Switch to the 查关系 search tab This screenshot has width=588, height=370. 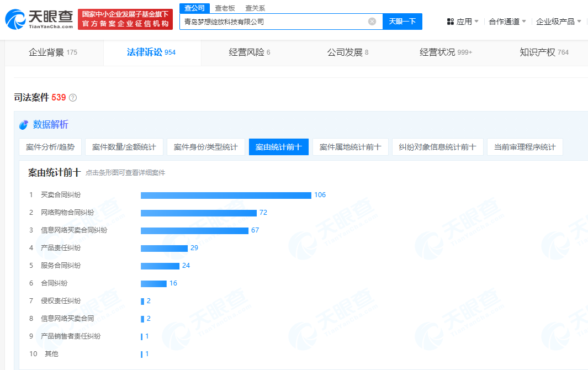(x=255, y=8)
